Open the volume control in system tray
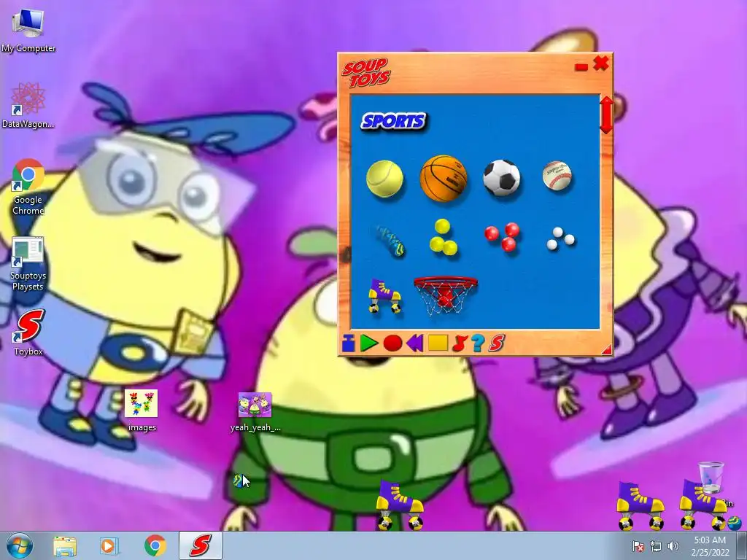This screenshot has height=560, width=747. (x=673, y=546)
